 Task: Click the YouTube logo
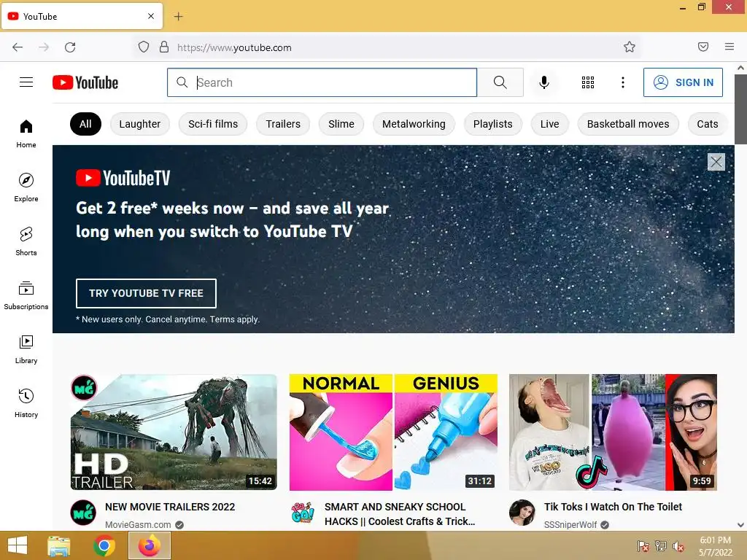[x=85, y=82]
